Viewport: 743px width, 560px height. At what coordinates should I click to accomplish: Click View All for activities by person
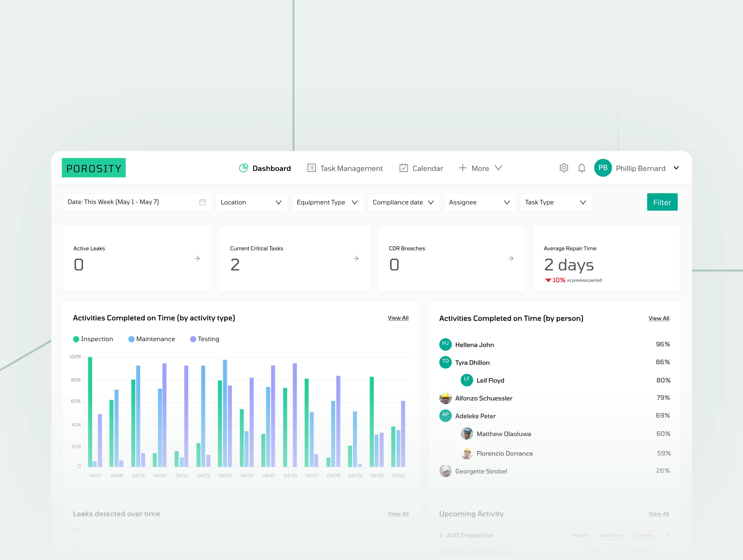(658, 318)
